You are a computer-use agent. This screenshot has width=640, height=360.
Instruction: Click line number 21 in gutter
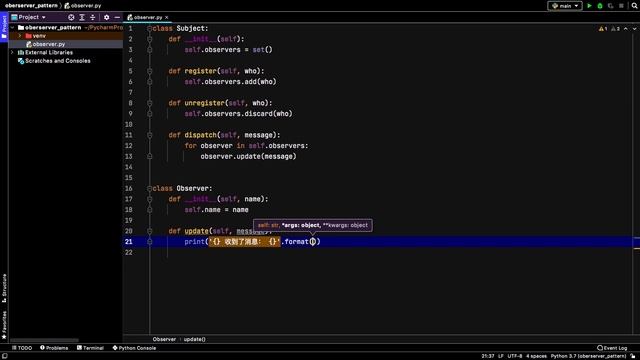[129, 242]
